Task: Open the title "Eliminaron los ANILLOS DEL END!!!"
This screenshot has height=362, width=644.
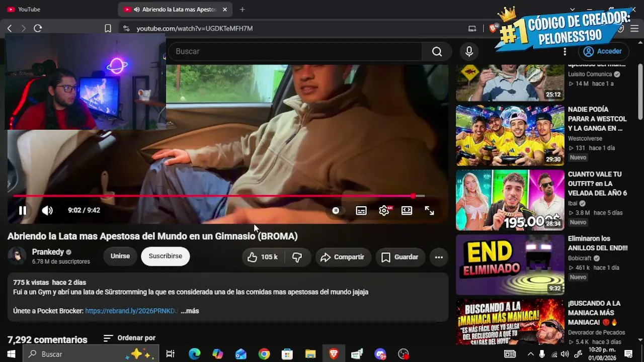Action: click(x=598, y=243)
